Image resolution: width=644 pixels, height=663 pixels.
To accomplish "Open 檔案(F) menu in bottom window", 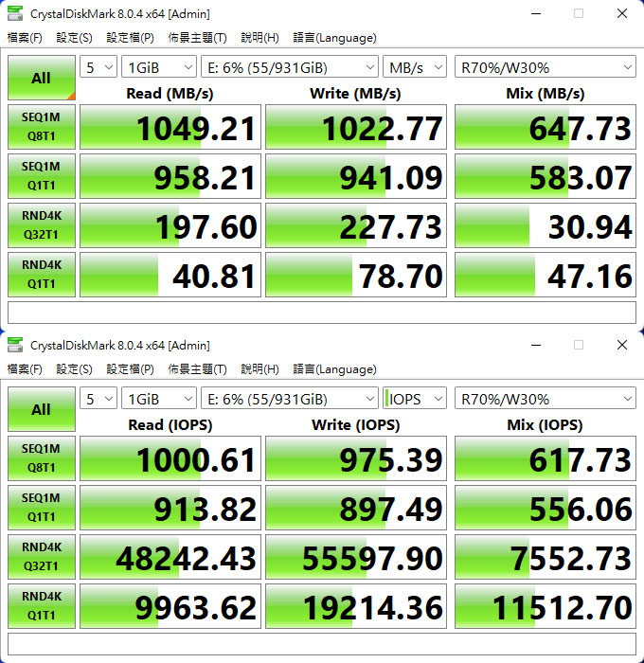I will pyautogui.click(x=25, y=369).
